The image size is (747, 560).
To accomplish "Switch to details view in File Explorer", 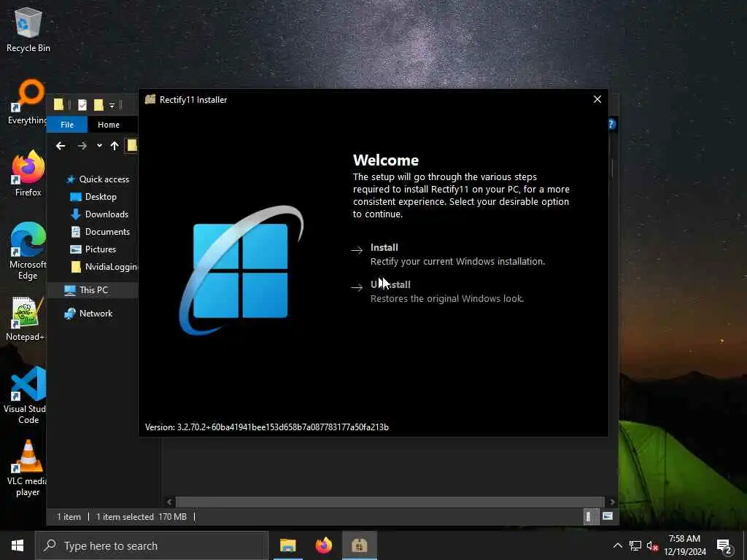I will [x=590, y=517].
